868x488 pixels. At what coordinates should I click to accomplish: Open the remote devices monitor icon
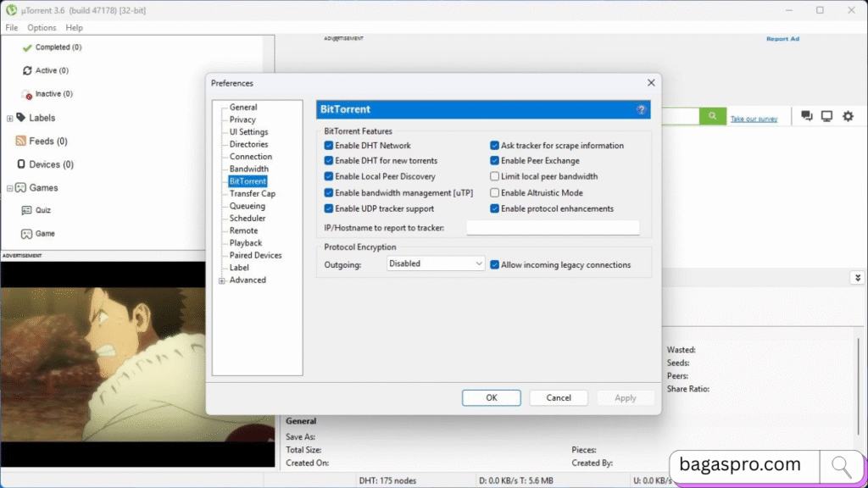click(826, 114)
